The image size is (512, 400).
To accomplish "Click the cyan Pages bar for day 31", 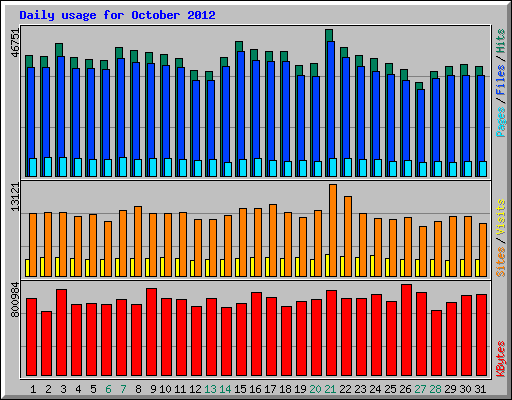I will point(483,169).
